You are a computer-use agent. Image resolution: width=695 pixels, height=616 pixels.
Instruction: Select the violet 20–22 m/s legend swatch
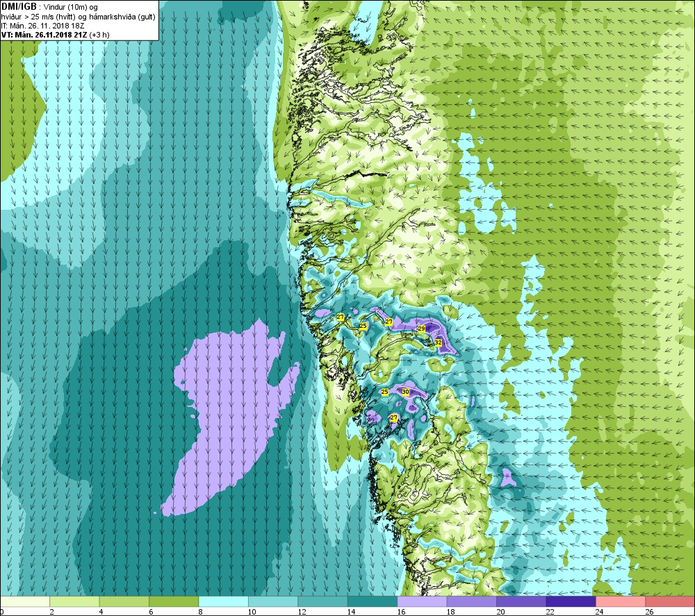(x=521, y=601)
